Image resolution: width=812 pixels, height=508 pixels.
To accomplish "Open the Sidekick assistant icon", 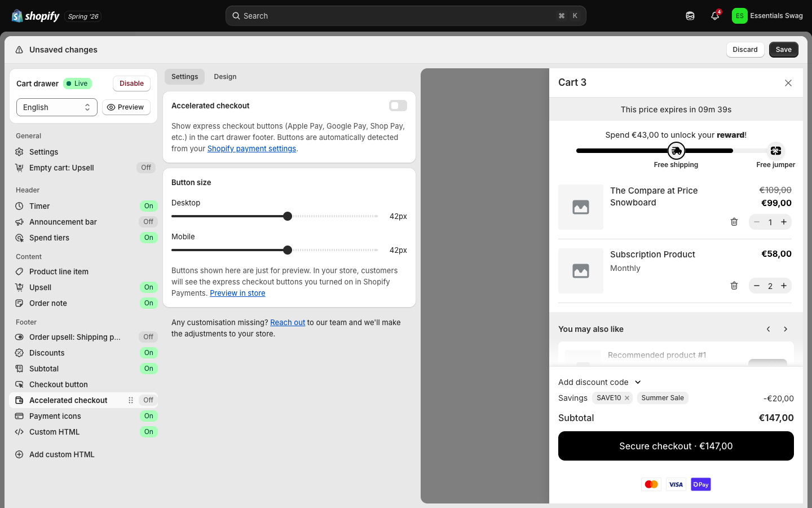I will click(690, 16).
